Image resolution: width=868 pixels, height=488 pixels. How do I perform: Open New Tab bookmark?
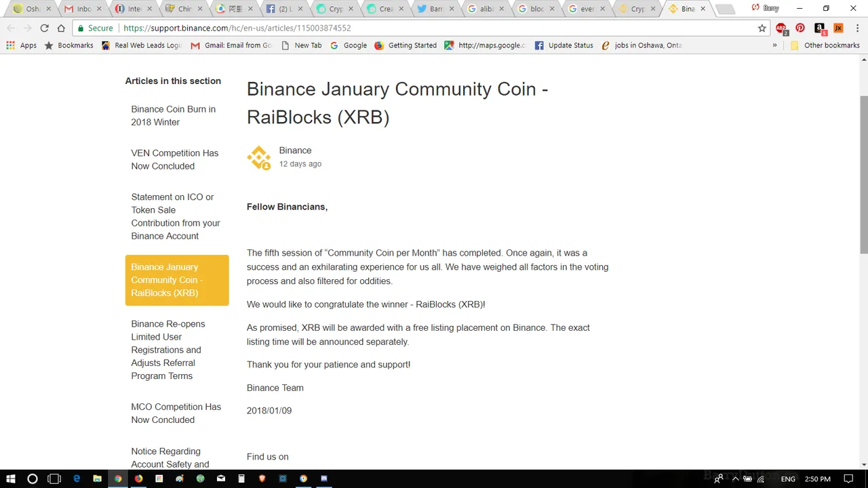click(301, 45)
